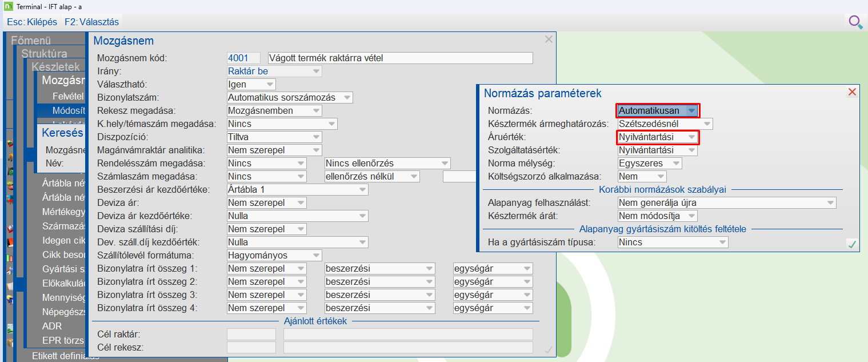Open the Rendelésszám megadása Nincs dropdown
The image size is (868, 362).
(x=267, y=163)
